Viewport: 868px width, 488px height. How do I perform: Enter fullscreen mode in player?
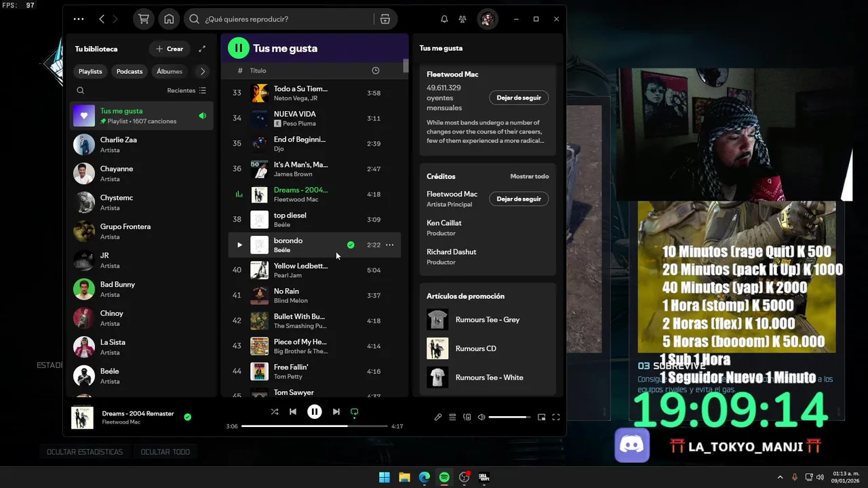556,418
